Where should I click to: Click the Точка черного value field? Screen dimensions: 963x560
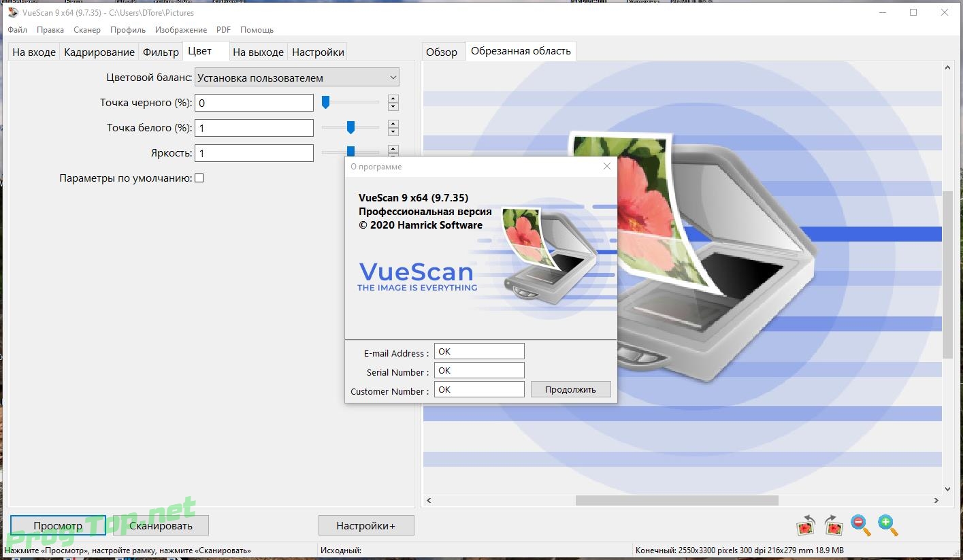coord(254,103)
